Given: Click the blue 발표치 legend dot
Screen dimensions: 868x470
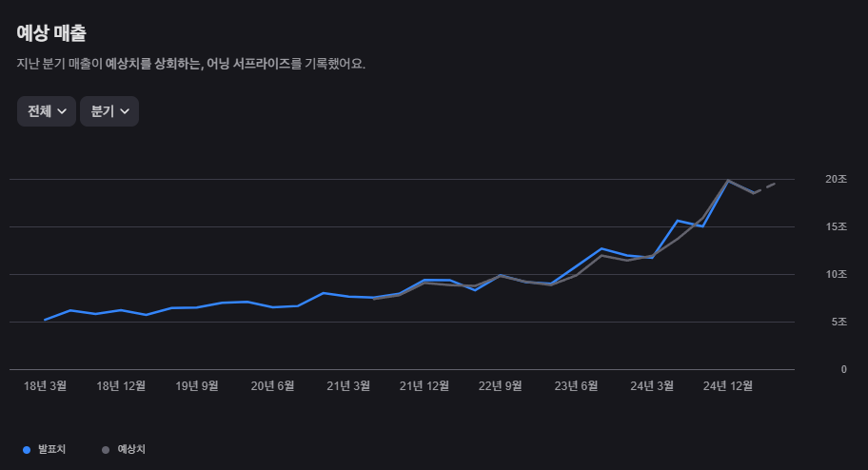Looking at the screenshot, I should [x=27, y=450].
